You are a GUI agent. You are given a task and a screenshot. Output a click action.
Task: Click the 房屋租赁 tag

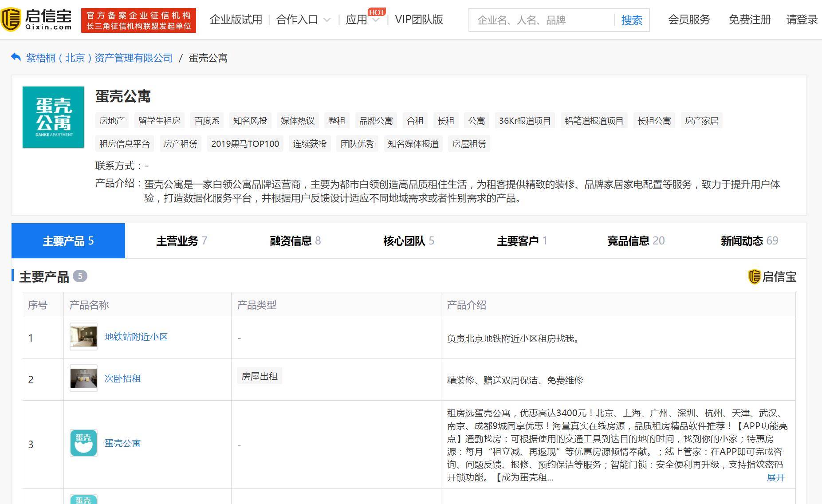pos(469,144)
